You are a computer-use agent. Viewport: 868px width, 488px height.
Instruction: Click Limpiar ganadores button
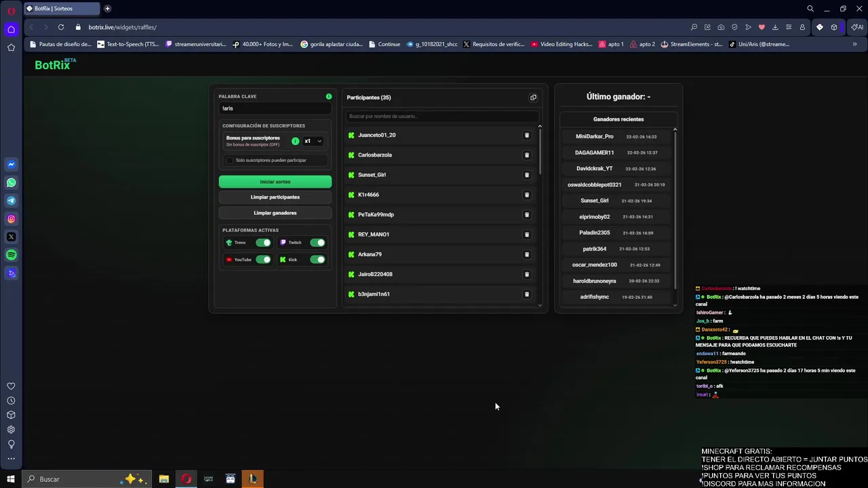[275, 213]
